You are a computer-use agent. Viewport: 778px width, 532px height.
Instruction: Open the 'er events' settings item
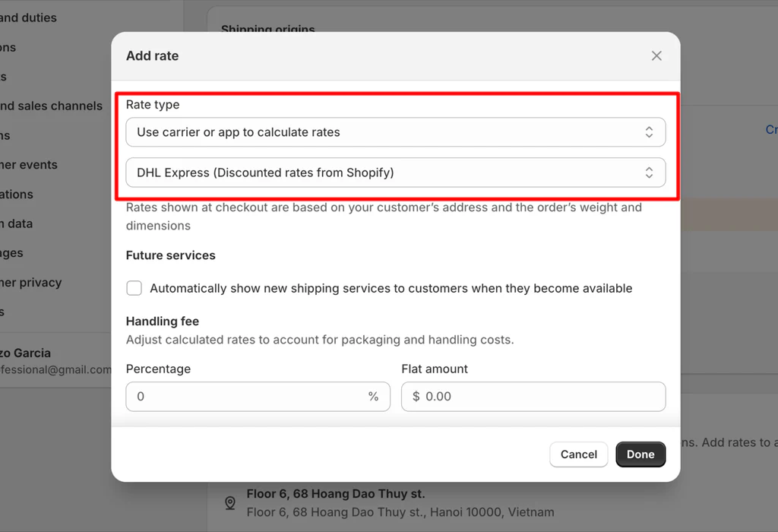pyautogui.click(x=29, y=165)
